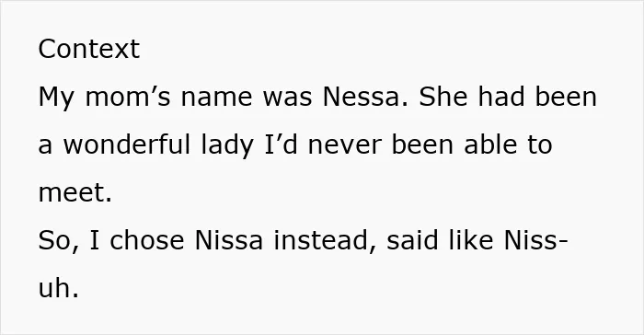Click on the hyphenated "Niss-" text
The image size is (644, 335).
[535, 240]
